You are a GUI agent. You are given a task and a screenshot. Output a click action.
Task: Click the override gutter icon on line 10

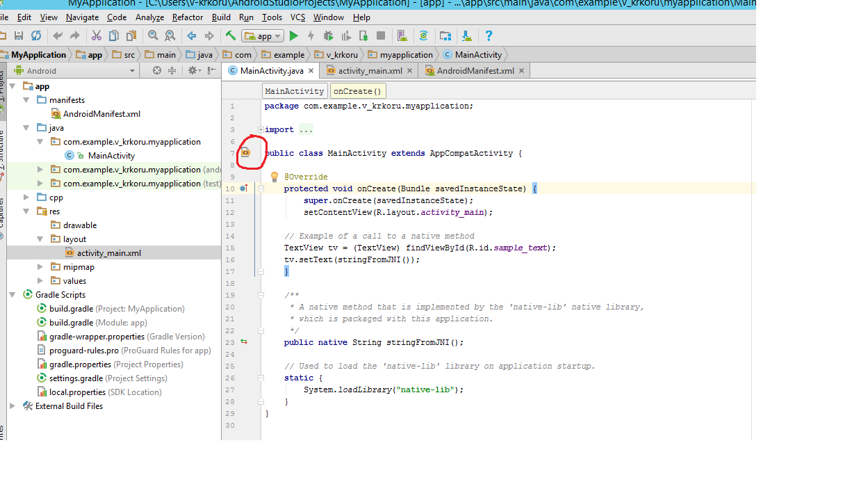pos(244,188)
